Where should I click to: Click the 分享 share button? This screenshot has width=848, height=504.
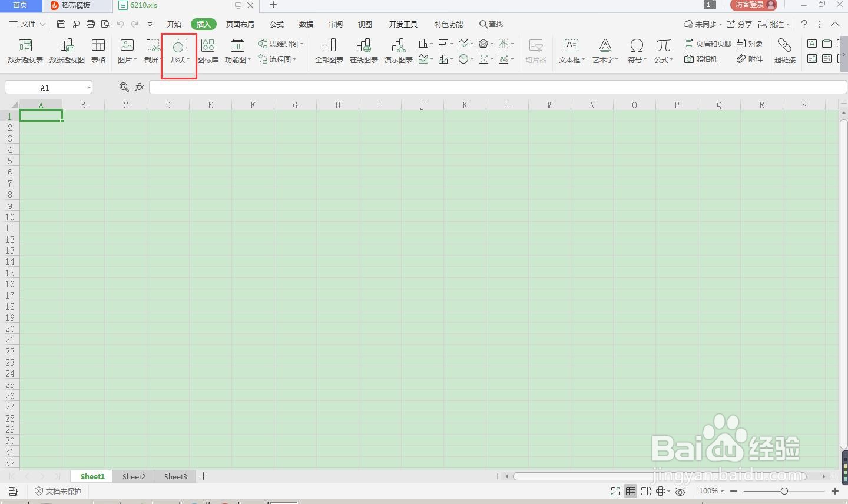click(740, 24)
